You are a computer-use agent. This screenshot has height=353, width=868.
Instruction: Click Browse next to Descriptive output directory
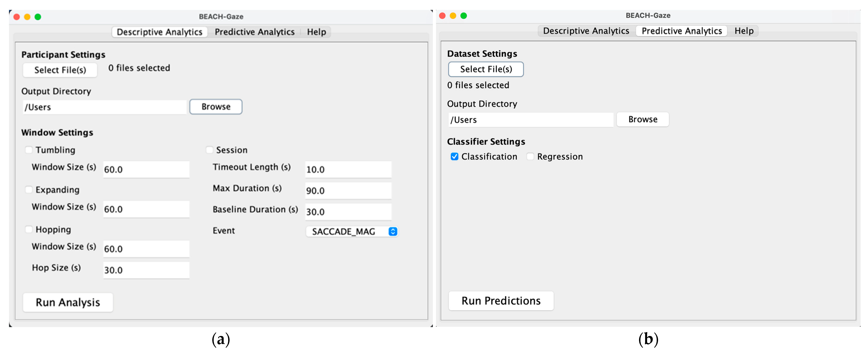[x=216, y=107]
